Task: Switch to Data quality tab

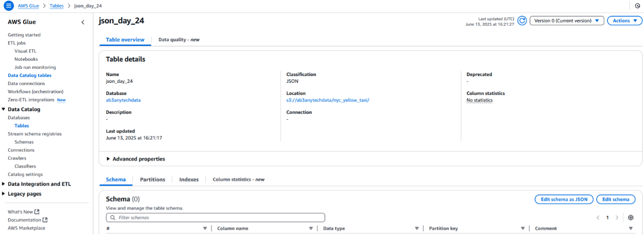Action: (x=179, y=40)
